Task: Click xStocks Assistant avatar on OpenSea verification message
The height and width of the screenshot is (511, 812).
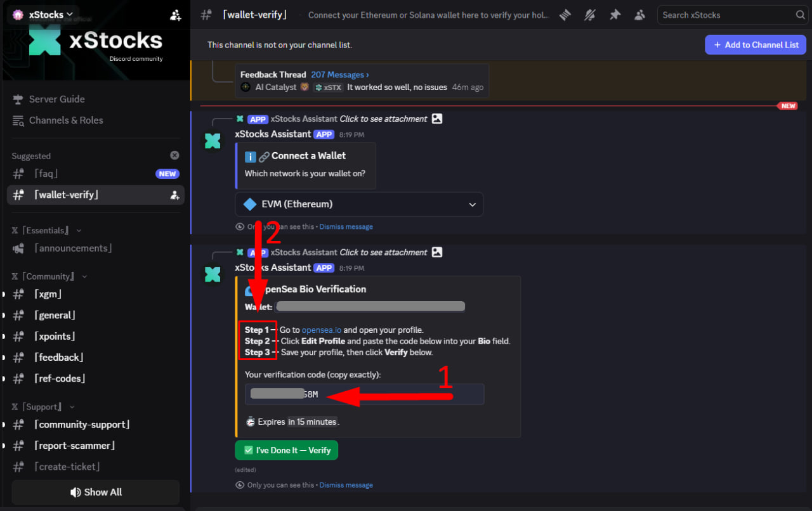Action: pos(213,275)
